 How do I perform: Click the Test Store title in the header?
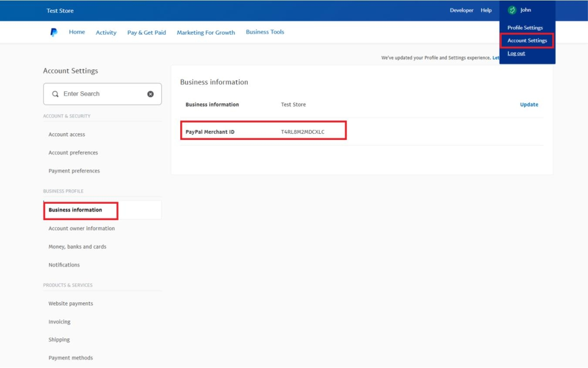(x=60, y=11)
